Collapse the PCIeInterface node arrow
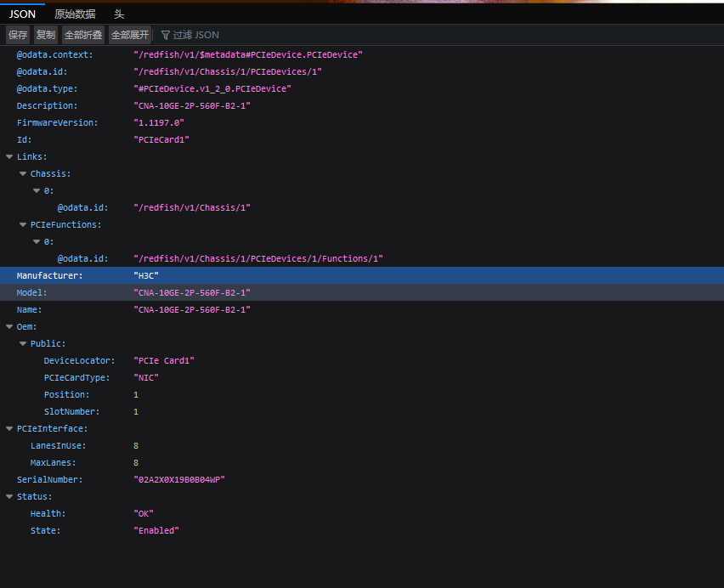The image size is (724, 588). [x=9, y=428]
